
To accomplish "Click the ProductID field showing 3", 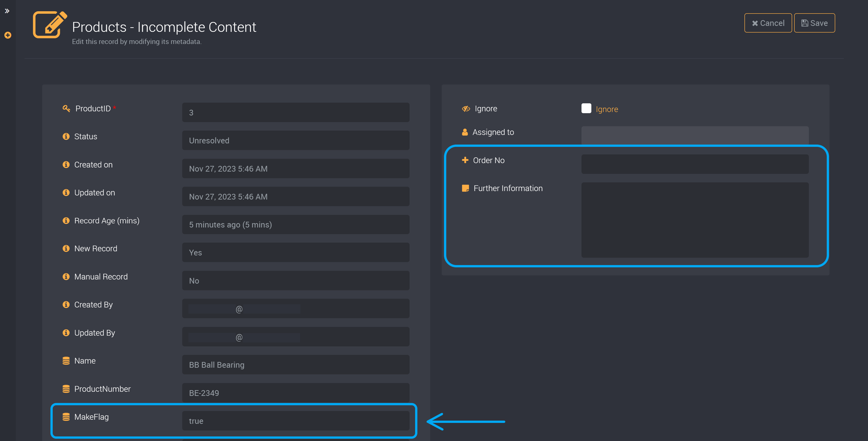I will (x=296, y=112).
